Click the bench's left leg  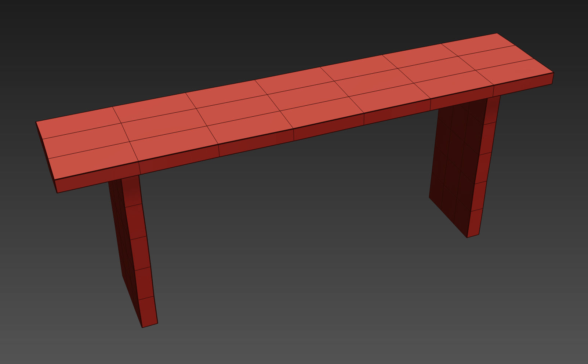pos(134,252)
